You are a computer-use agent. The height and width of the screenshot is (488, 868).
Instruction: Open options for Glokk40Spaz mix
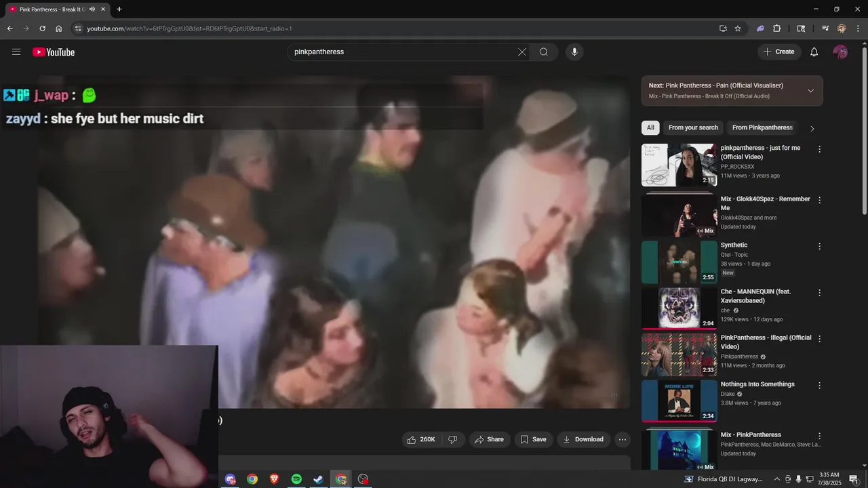[x=819, y=200]
